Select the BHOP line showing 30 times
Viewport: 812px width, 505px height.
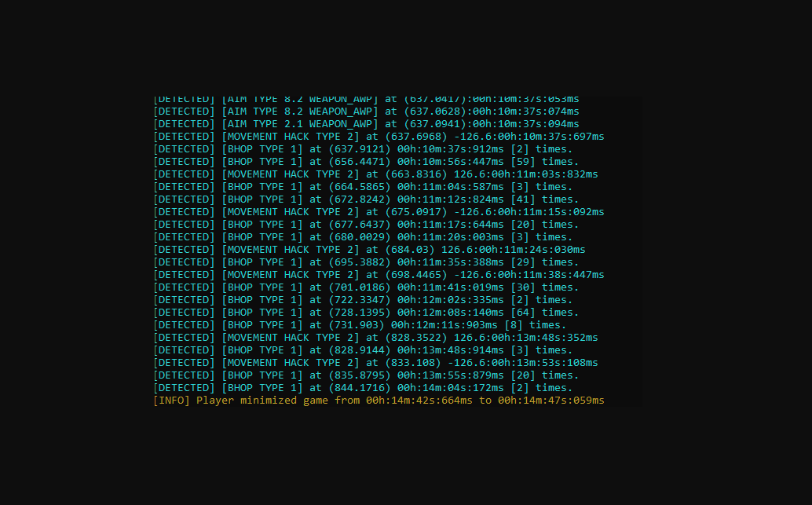coord(366,287)
